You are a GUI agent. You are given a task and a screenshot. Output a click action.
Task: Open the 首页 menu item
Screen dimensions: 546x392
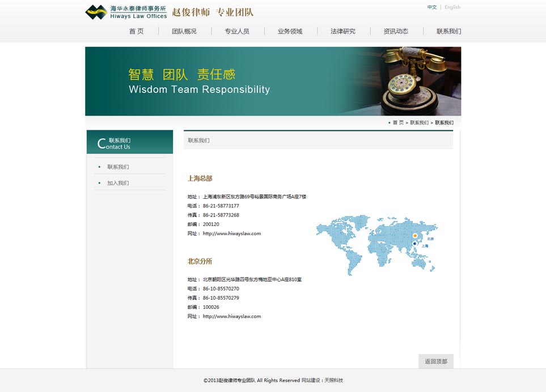point(136,31)
